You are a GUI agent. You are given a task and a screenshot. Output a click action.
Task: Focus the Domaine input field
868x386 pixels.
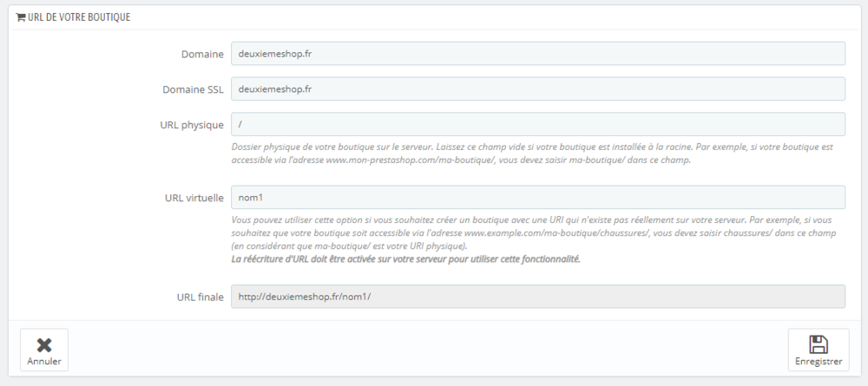(537, 54)
